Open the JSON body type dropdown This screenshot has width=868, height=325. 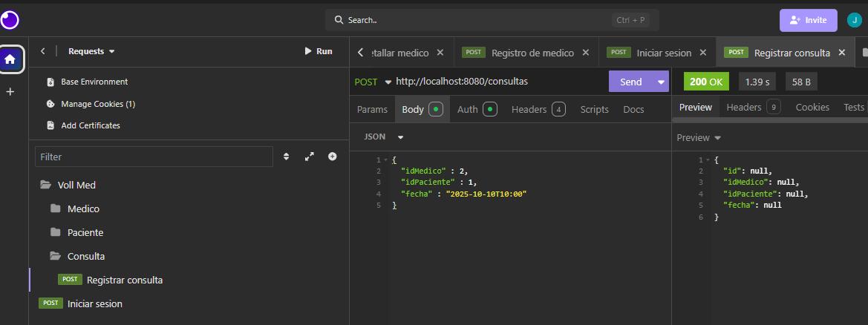coord(384,137)
